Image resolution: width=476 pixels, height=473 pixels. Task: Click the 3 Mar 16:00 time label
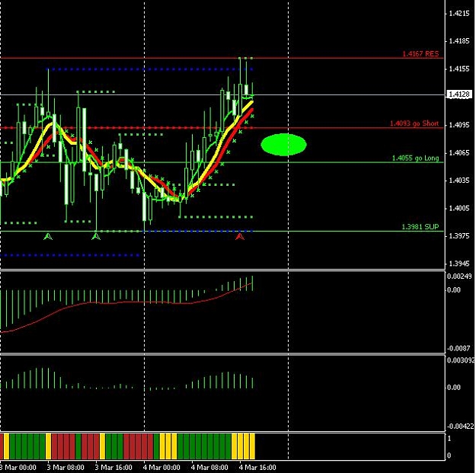click(113, 468)
